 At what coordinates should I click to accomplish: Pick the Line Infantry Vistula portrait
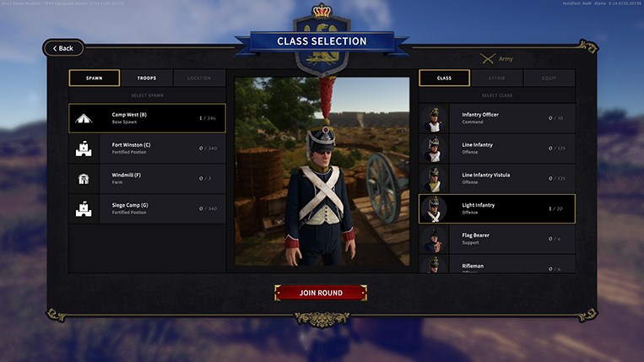434,179
